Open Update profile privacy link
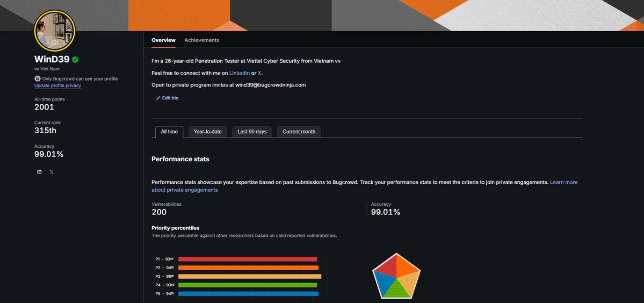The width and height of the screenshot is (644, 303). point(57,86)
